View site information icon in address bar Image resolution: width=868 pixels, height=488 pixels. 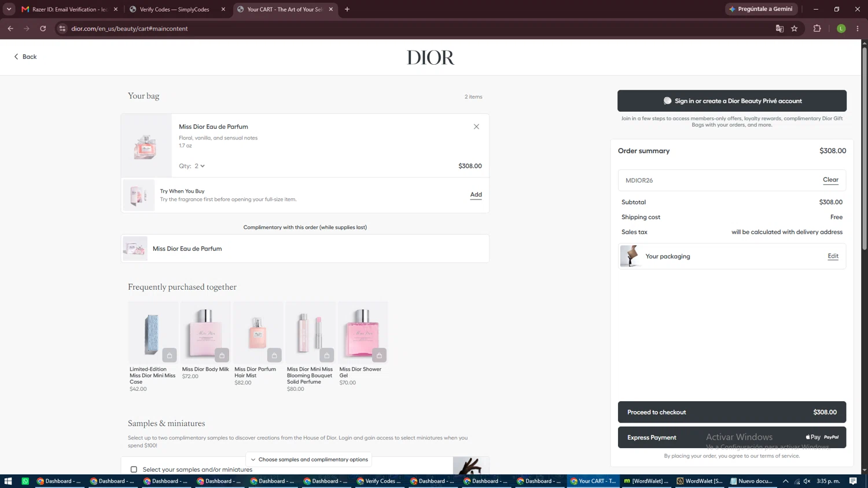pyautogui.click(x=62, y=28)
